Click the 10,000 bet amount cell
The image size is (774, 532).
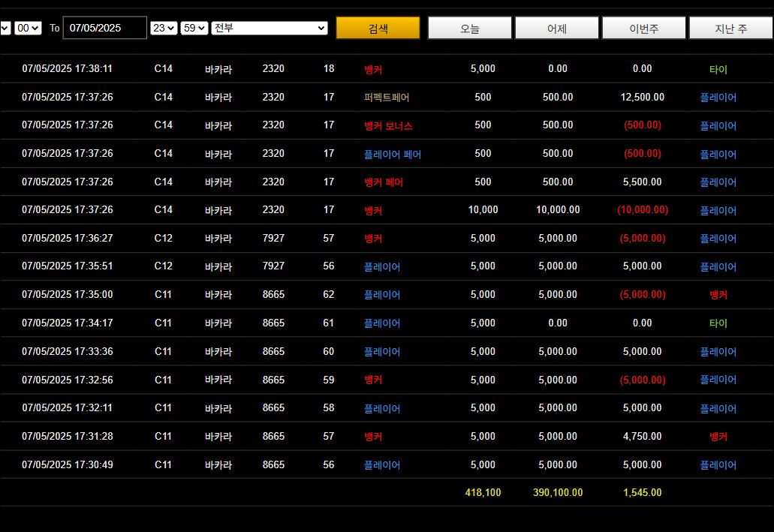click(x=483, y=210)
